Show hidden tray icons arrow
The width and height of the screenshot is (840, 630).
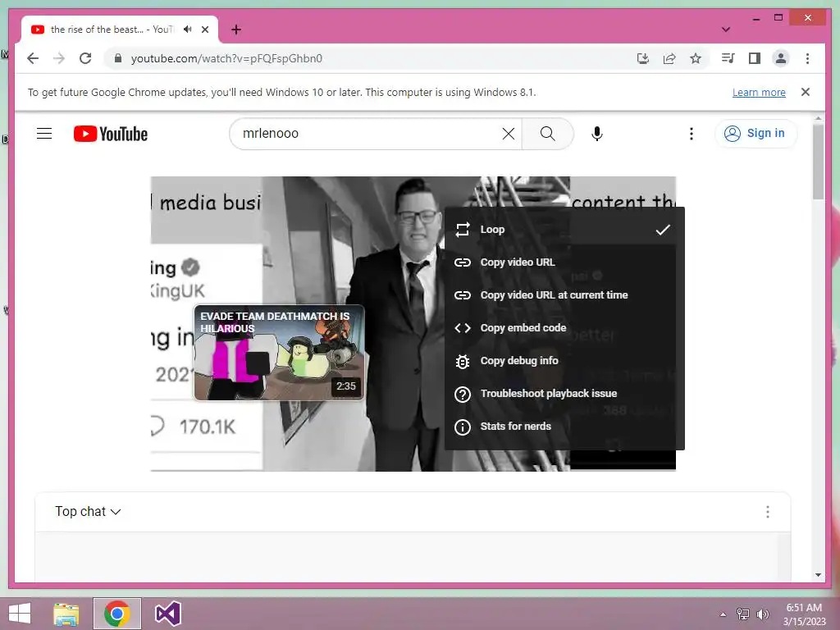click(723, 614)
